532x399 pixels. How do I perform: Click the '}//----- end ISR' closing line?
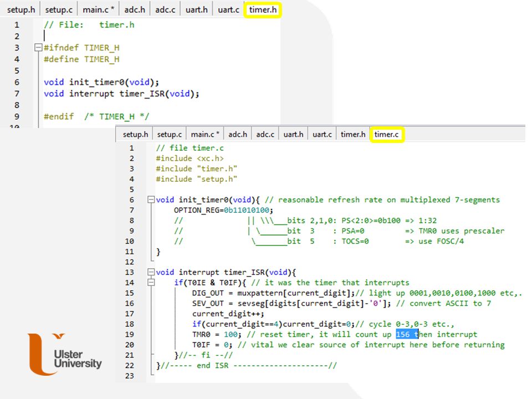pos(246,365)
